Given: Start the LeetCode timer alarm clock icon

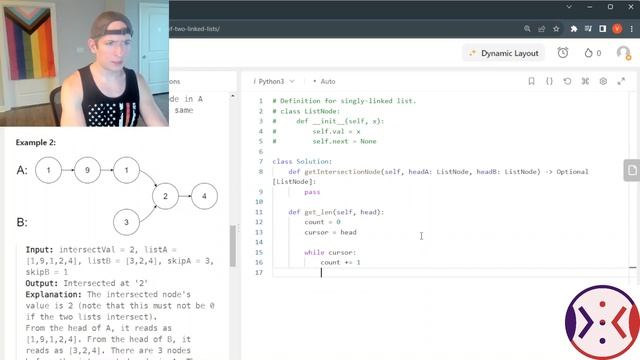Looking at the screenshot, I should pyautogui.click(x=563, y=53).
